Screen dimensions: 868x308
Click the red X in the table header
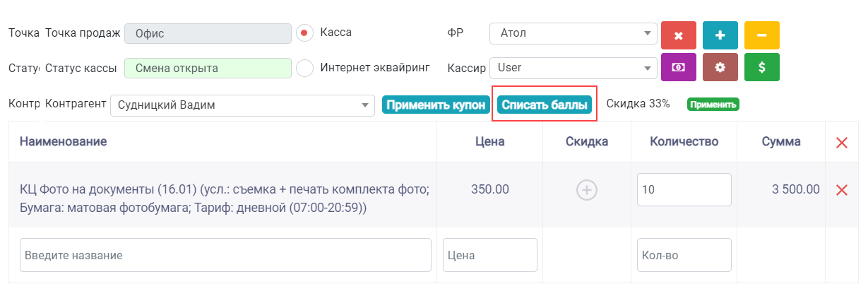[842, 142]
